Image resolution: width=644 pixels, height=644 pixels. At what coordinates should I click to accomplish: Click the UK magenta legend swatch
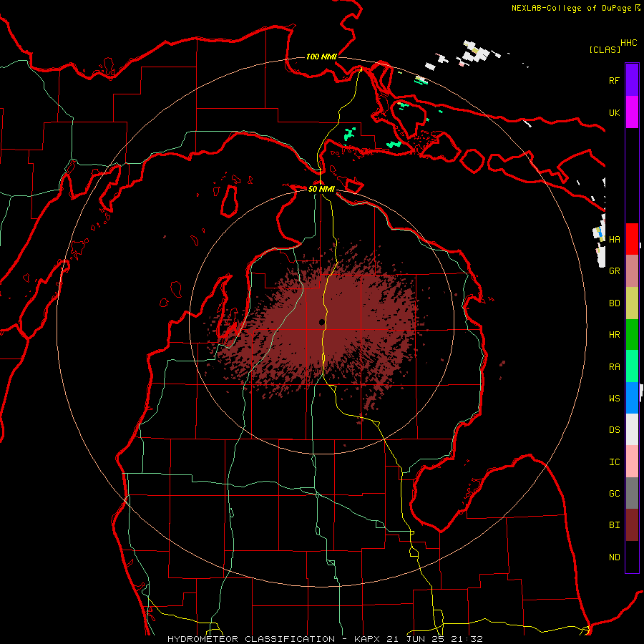click(632, 112)
